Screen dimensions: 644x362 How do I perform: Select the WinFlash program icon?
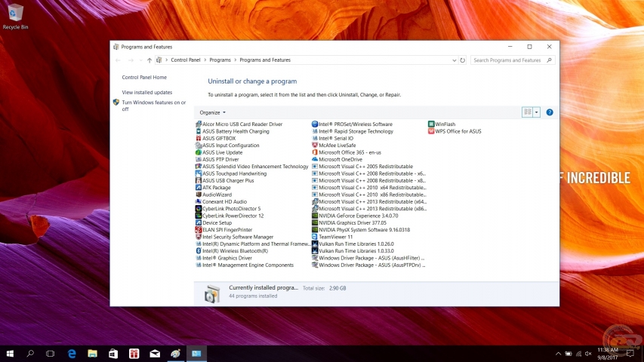click(431, 124)
